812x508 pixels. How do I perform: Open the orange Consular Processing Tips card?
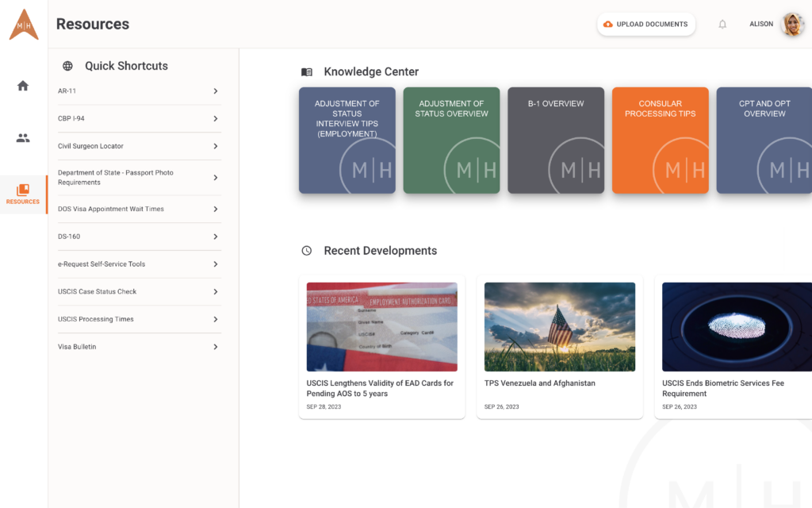click(661, 140)
